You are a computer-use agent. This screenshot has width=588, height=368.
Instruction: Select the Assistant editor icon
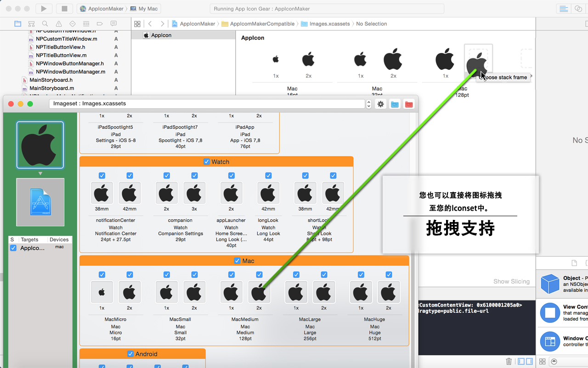579,9
